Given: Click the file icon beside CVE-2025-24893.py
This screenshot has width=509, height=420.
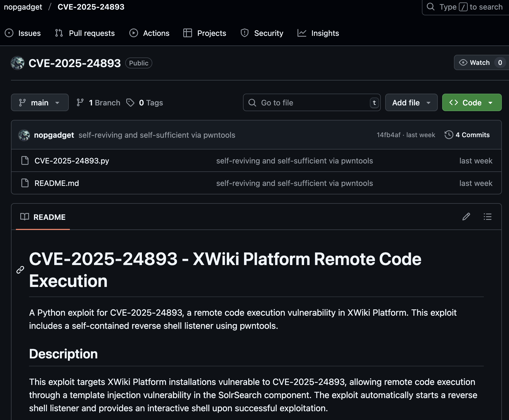Looking at the screenshot, I should click(x=25, y=160).
